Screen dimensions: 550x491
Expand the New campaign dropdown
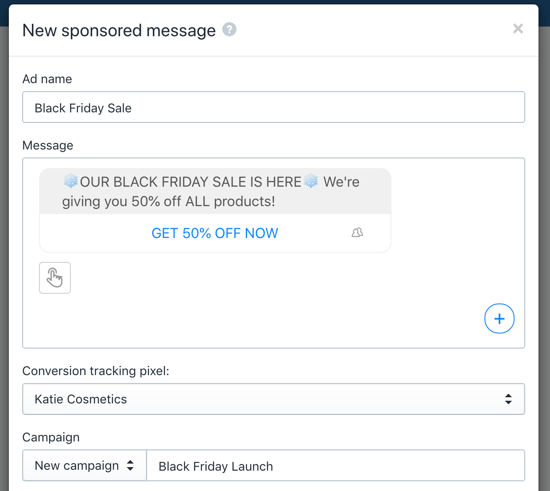point(84,465)
